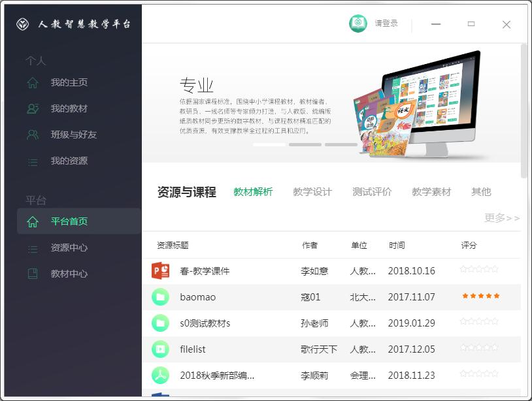The image size is (532, 401).
Task: Click the 单位 column header
Action: point(359,245)
